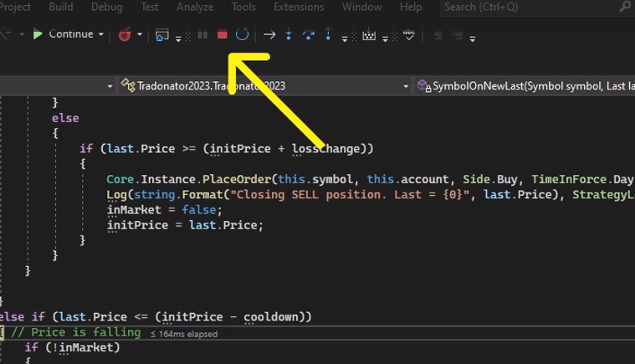The image size is (635, 364).
Task: Open the Hot Reload options dropdown arrow
Action: pyautogui.click(x=140, y=35)
